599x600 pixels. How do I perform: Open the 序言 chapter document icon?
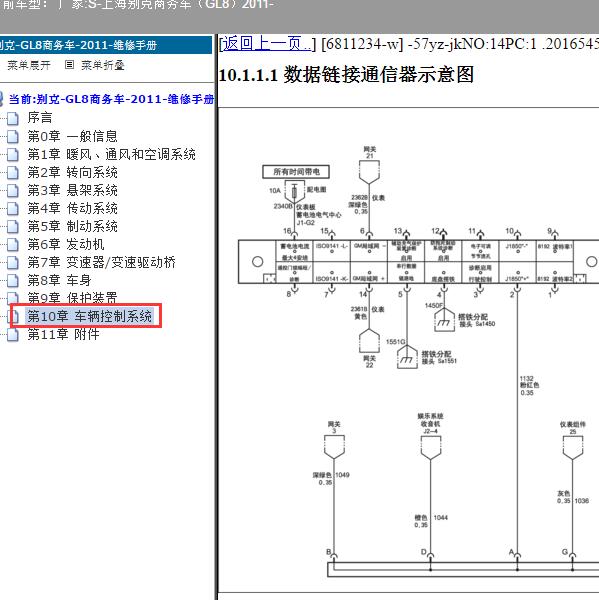coord(13,118)
